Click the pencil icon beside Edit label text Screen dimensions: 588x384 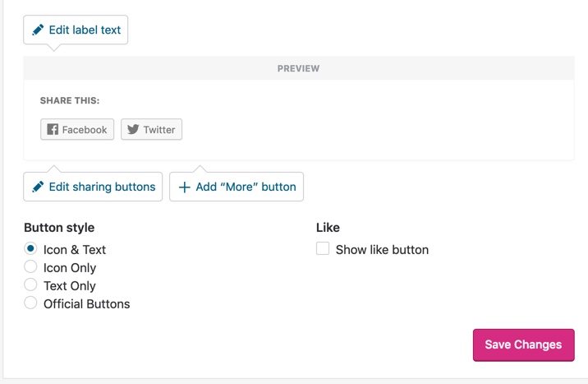(x=38, y=30)
